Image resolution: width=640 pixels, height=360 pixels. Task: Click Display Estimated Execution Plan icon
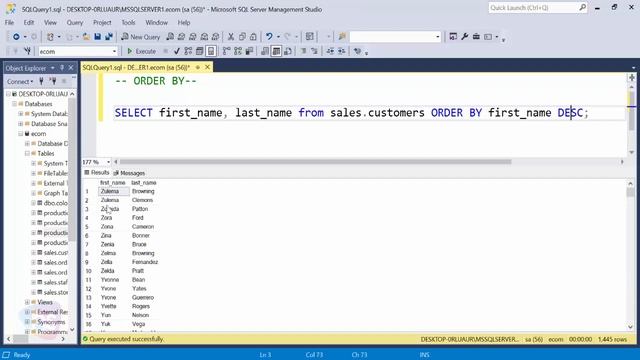[x=188, y=51]
